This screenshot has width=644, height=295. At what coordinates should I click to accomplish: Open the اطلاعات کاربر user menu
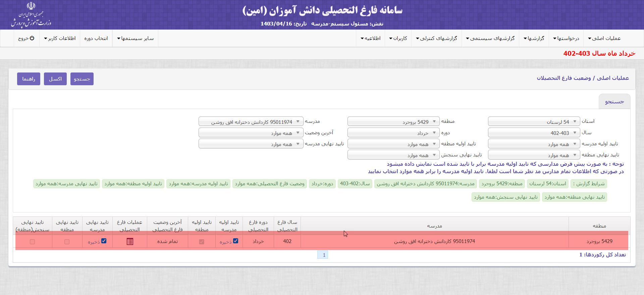60,38
